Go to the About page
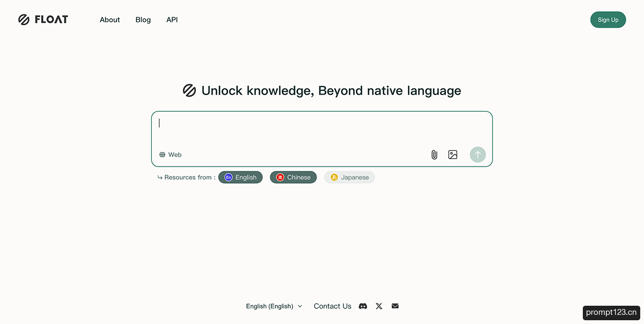The width and height of the screenshot is (644, 324). pyautogui.click(x=110, y=20)
